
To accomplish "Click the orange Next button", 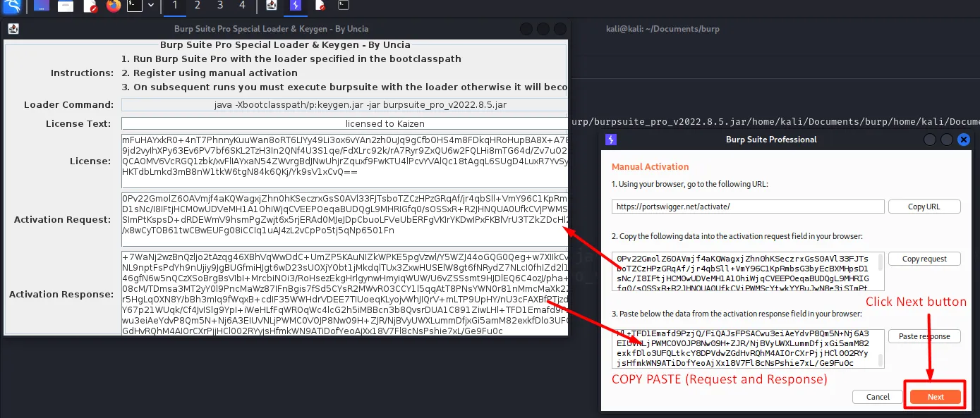I will pyautogui.click(x=936, y=397).
